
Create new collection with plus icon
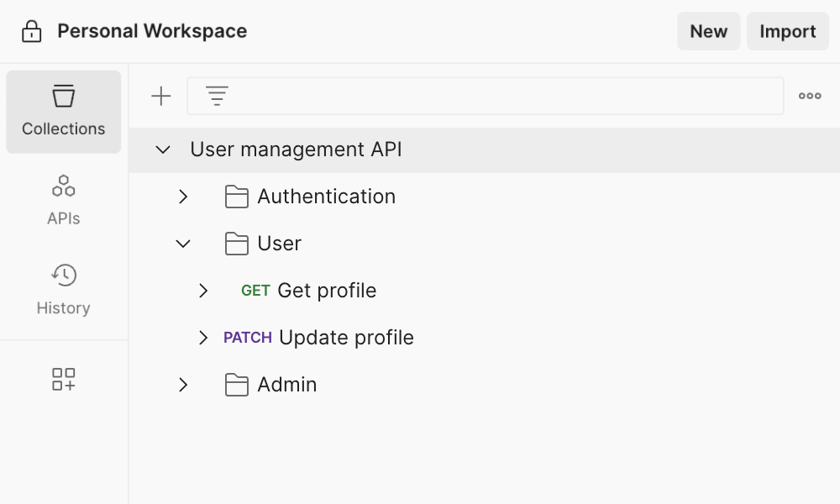pyautogui.click(x=160, y=97)
